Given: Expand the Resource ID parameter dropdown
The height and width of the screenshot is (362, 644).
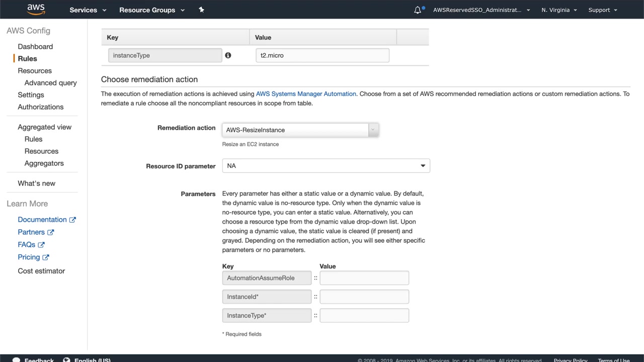Looking at the screenshot, I should (326, 166).
